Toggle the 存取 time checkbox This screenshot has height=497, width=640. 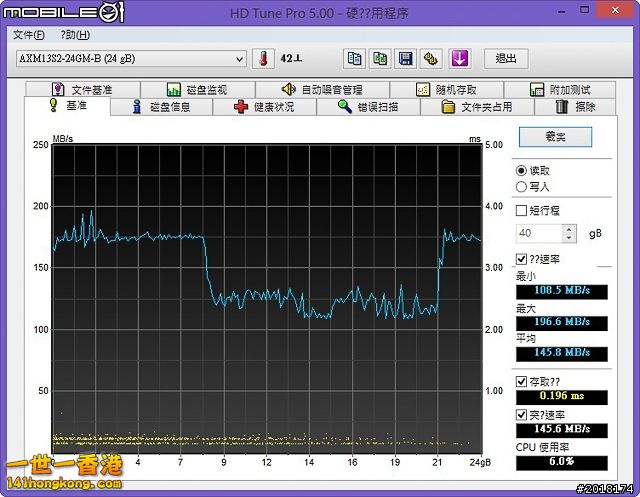click(x=521, y=381)
